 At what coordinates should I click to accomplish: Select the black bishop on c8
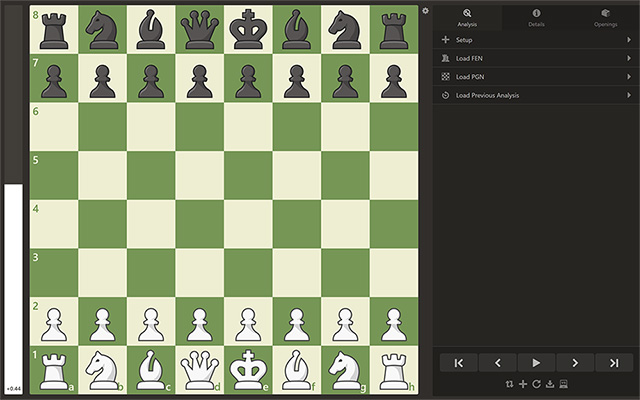click(x=151, y=29)
